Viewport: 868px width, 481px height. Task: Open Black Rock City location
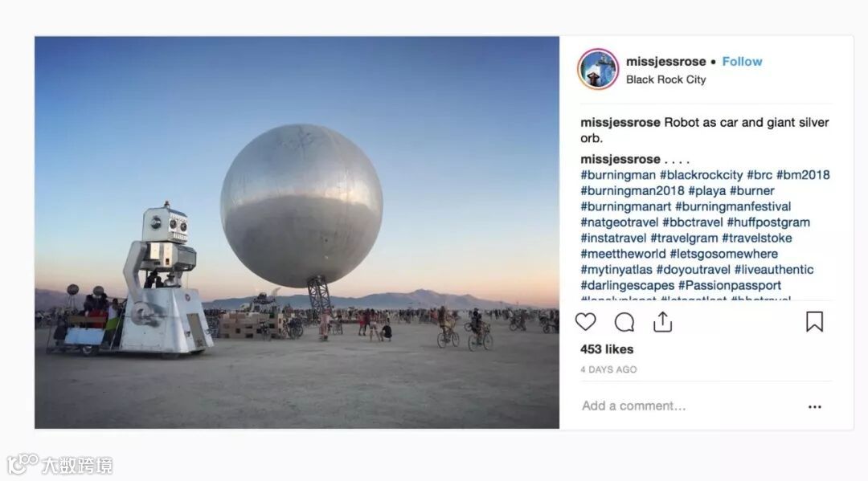pyautogui.click(x=666, y=79)
